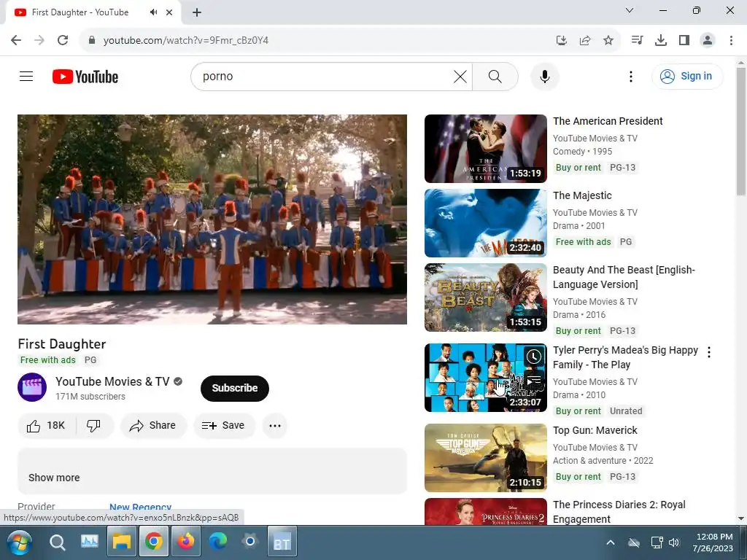Open YouTube settings three-dot menu
747x560 pixels.
[631, 77]
